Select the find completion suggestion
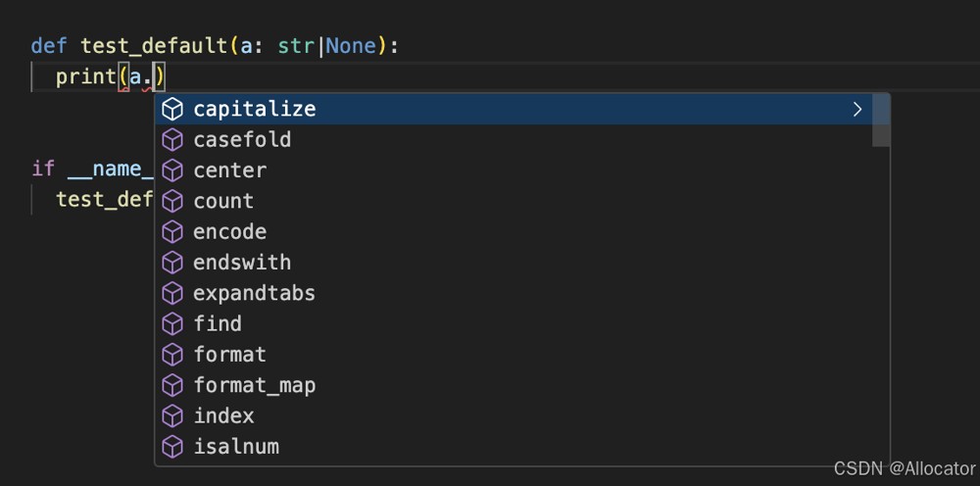Screen dimensions: 980x486 click(x=218, y=323)
